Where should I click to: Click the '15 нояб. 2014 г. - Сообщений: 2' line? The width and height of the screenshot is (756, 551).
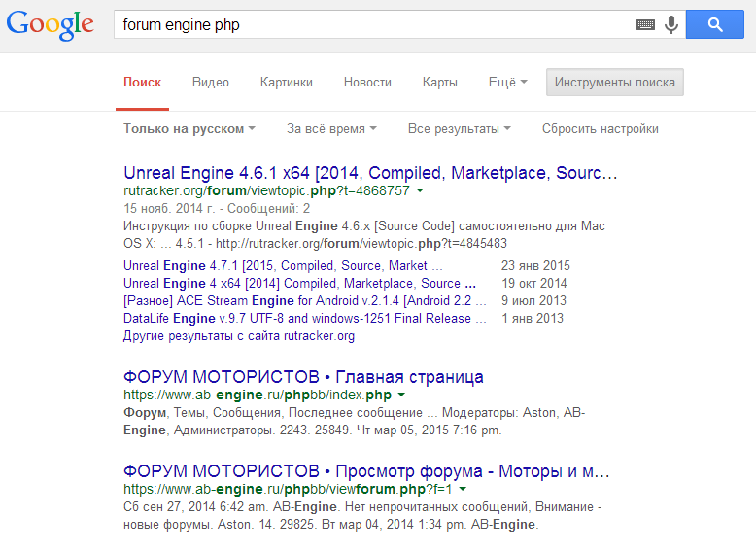pyautogui.click(x=217, y=209)
